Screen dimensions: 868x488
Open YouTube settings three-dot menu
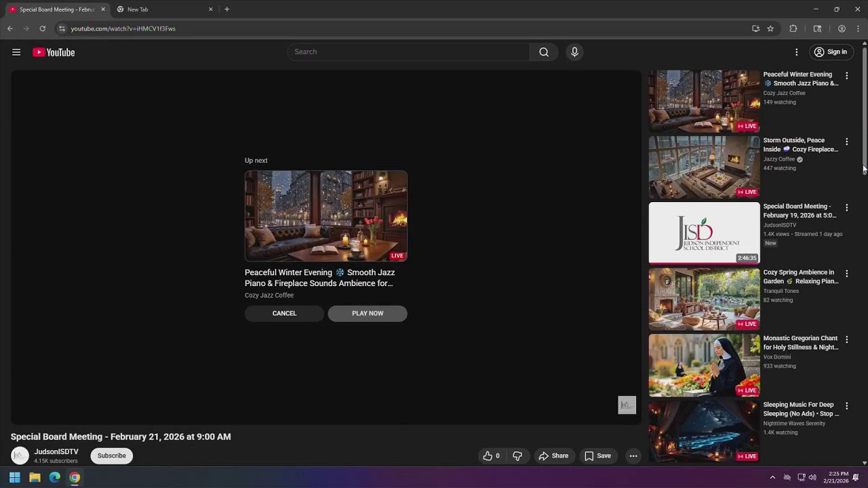click(797, 52)
